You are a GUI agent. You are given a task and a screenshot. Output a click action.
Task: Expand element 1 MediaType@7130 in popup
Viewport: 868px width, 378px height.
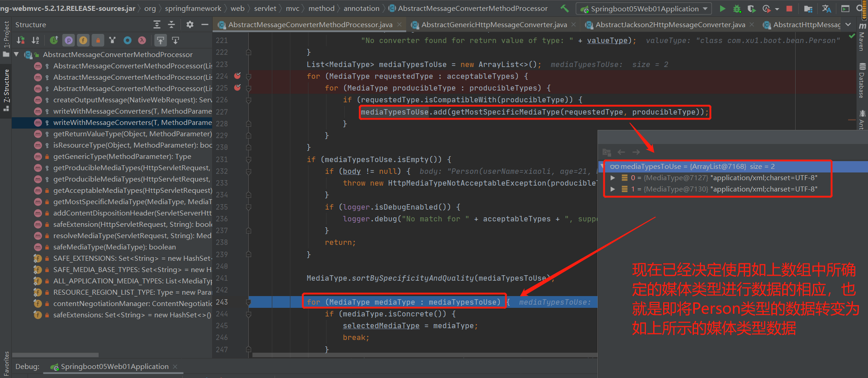click(x=613, y=189)
